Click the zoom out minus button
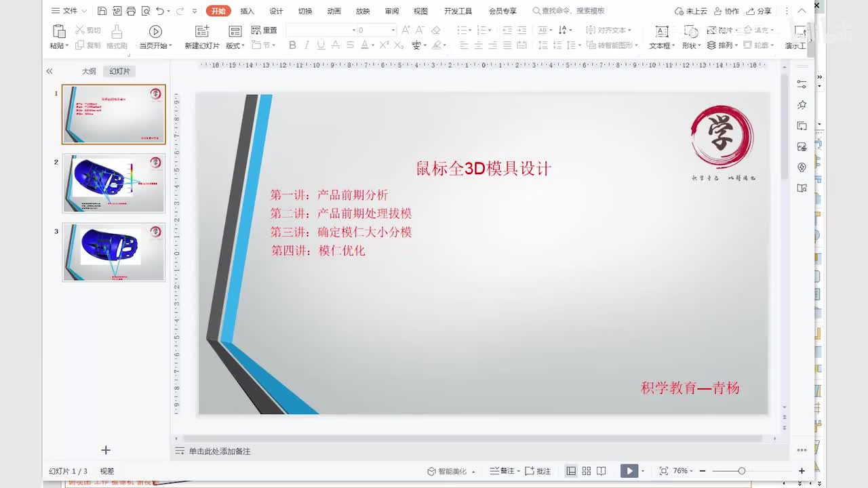 703,471
